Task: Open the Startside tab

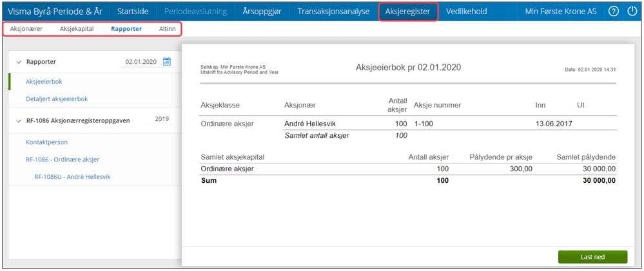Action: pos(133,12)
